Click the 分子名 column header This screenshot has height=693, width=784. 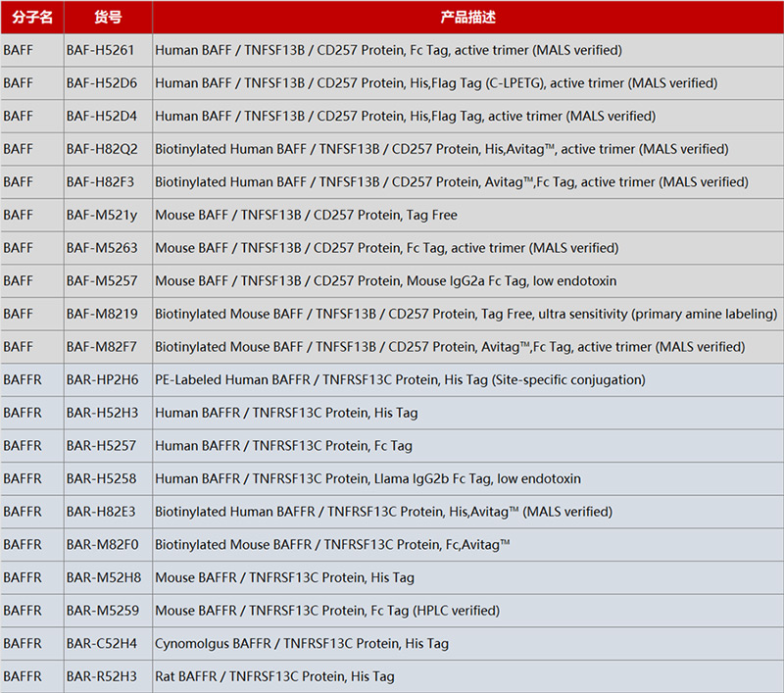pos(31,17)
